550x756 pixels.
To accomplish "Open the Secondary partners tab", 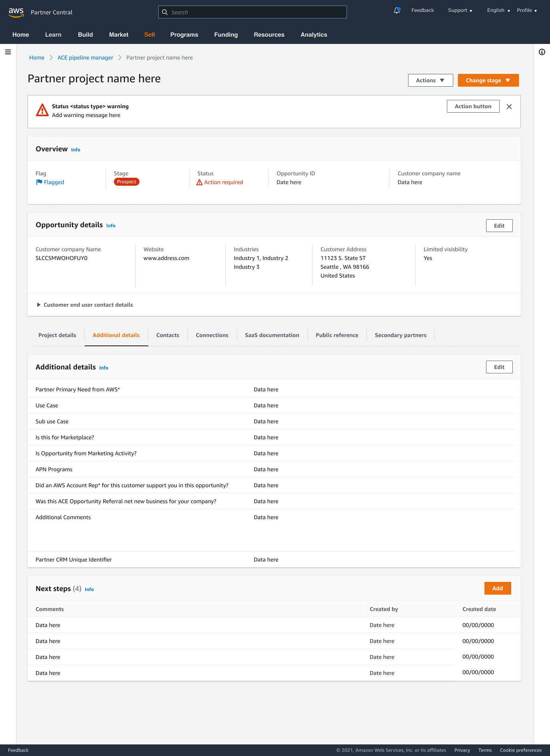I will [x=401, y=335].
